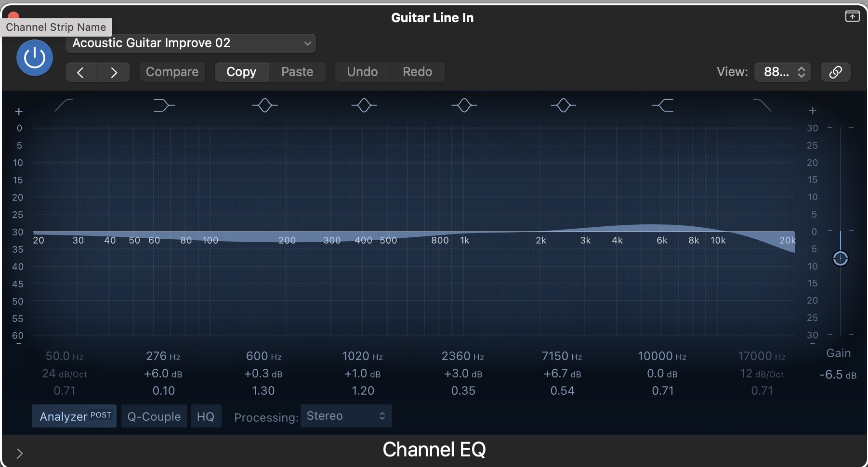Open the Acoustic Guitar Improve 02 preset menu
Viewport: 868px width, 467px height.
(x=191, y=43)
